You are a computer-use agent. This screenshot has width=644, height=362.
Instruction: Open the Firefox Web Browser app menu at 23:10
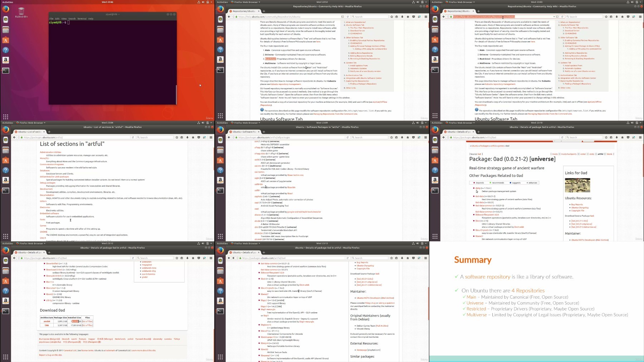[460, 123]
